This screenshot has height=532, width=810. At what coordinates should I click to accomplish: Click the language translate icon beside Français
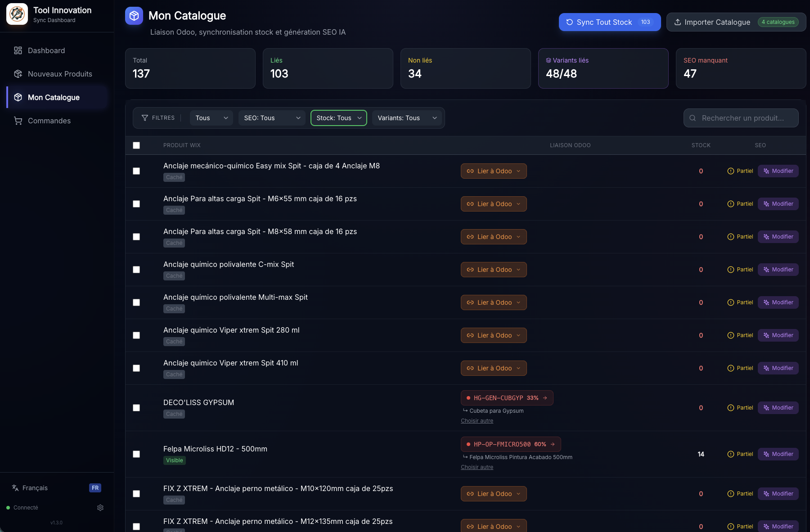[x=15, y=488]
